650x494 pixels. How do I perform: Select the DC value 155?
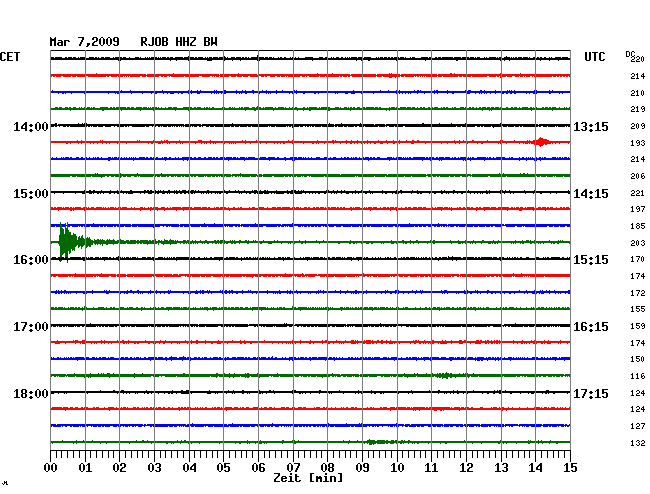coord(638,309)
